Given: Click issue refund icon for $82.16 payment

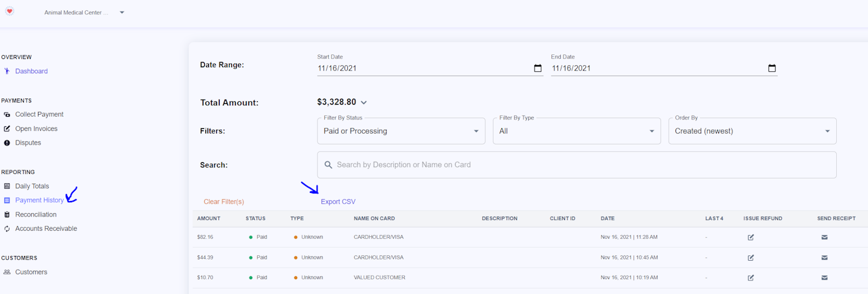Looking at the screenshot, I should click(751, 238).
